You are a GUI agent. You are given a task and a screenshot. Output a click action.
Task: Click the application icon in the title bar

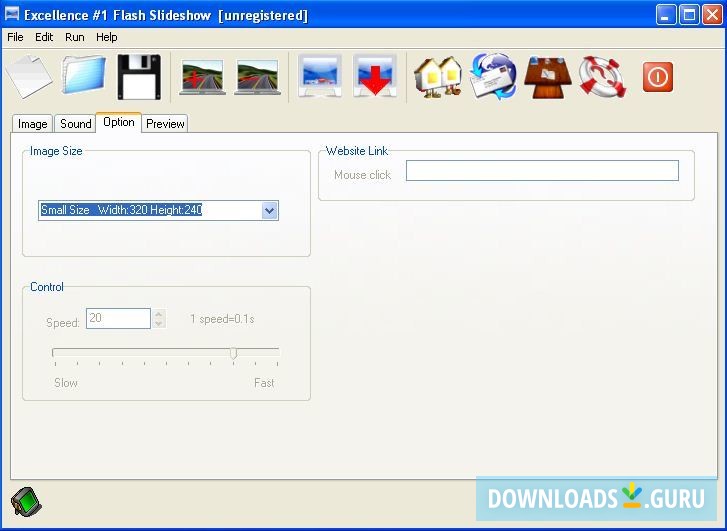[12, 14]
